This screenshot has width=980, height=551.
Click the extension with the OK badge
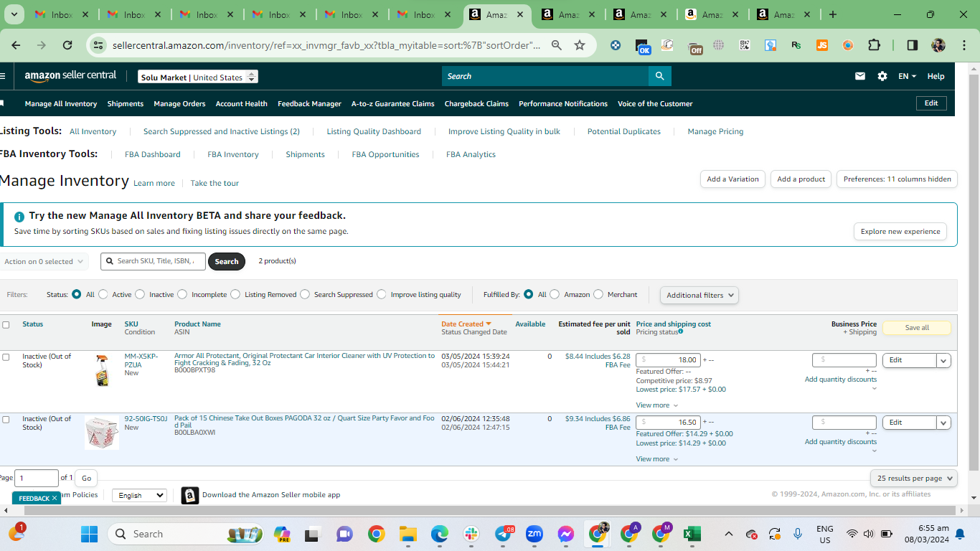tap(643, 47)
